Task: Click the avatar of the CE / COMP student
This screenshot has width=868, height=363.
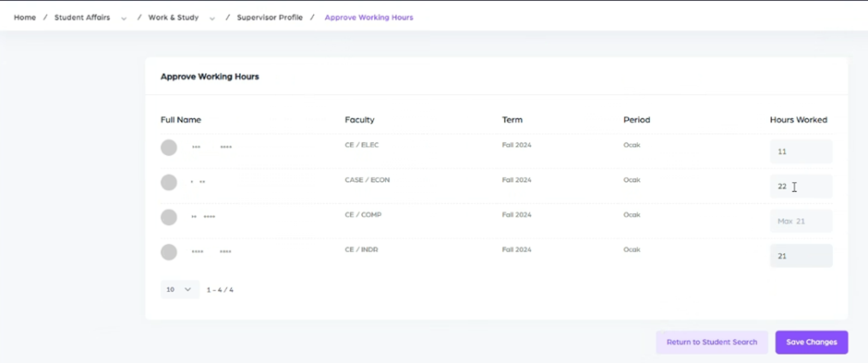Action: click(x=169, y=217)
